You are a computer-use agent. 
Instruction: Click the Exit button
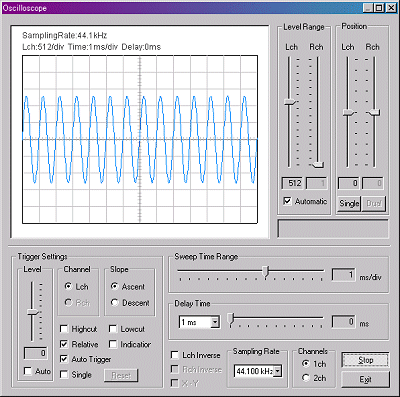[365, 379]
